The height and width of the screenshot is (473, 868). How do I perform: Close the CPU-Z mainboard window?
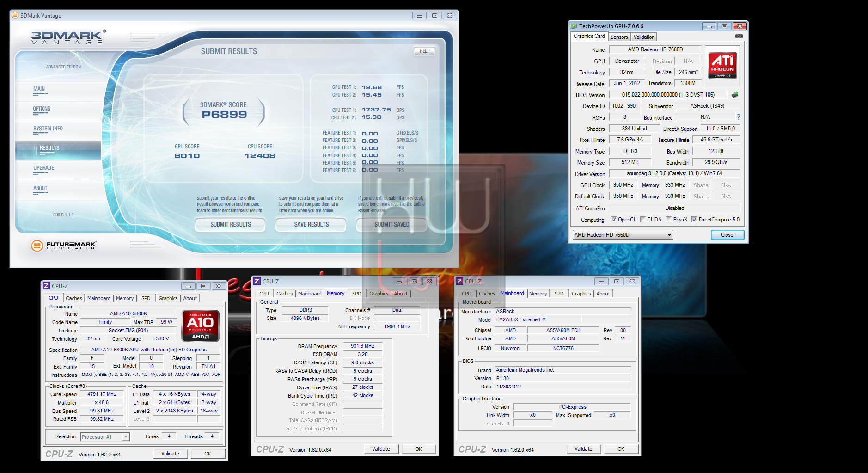click(x=632, y=282)
